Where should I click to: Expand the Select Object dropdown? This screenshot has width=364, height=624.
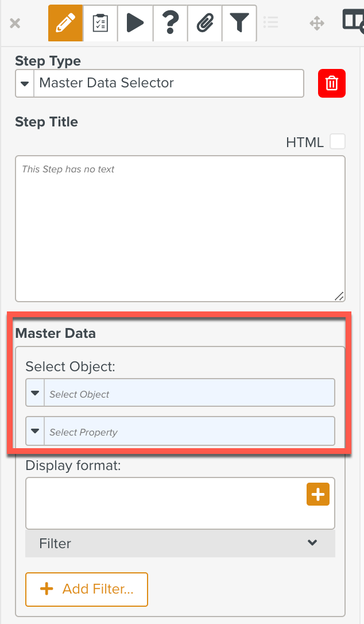(35, 393)
